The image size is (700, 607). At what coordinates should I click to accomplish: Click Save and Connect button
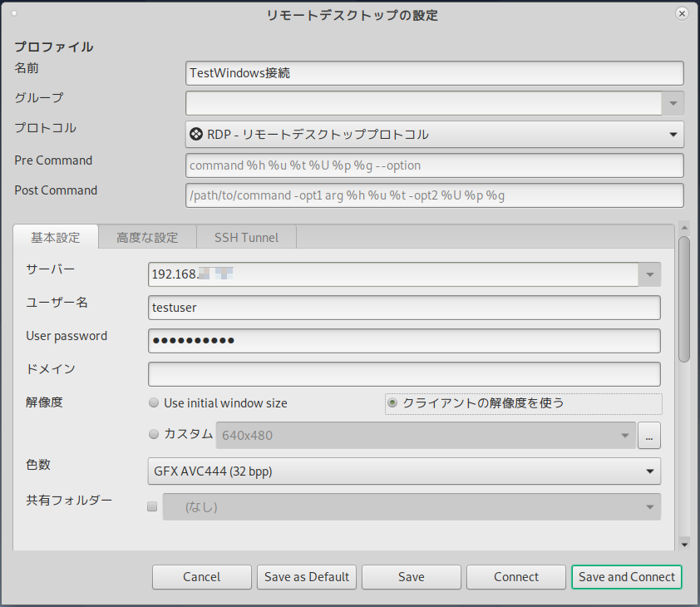[627, 577]
